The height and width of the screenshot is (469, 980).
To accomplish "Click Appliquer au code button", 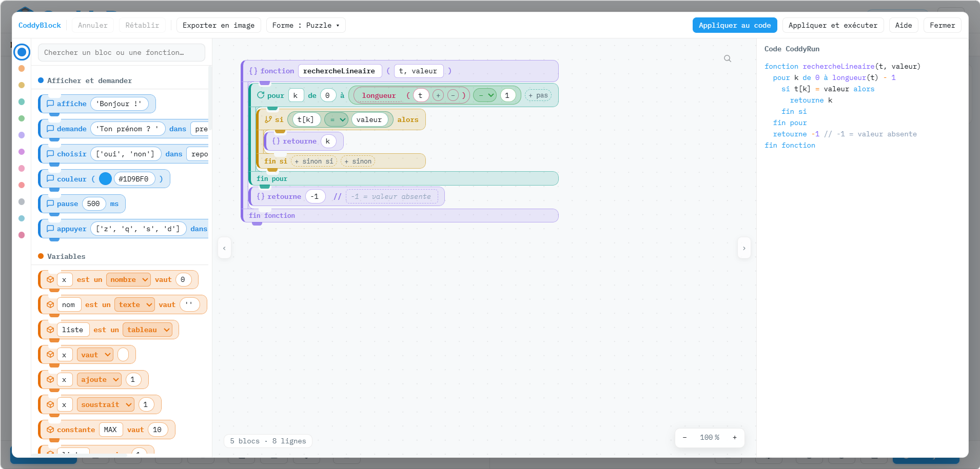I will (x=735, y=25).
